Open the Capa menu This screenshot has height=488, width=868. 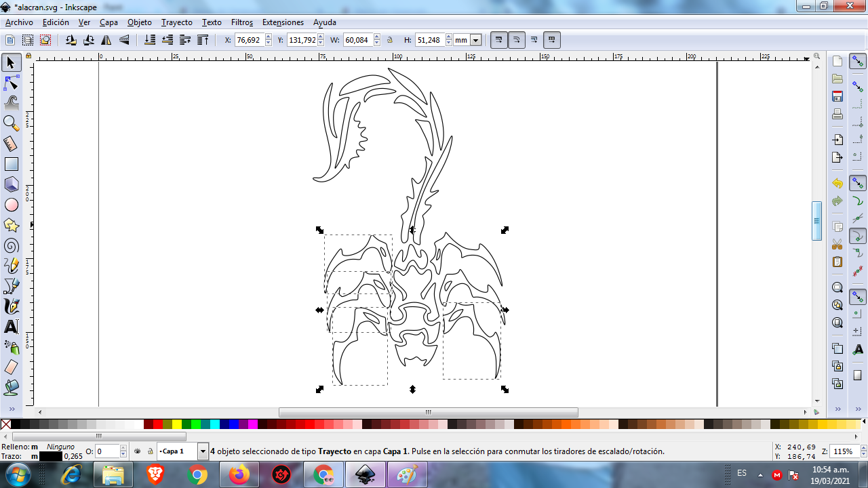coord(108,22)
